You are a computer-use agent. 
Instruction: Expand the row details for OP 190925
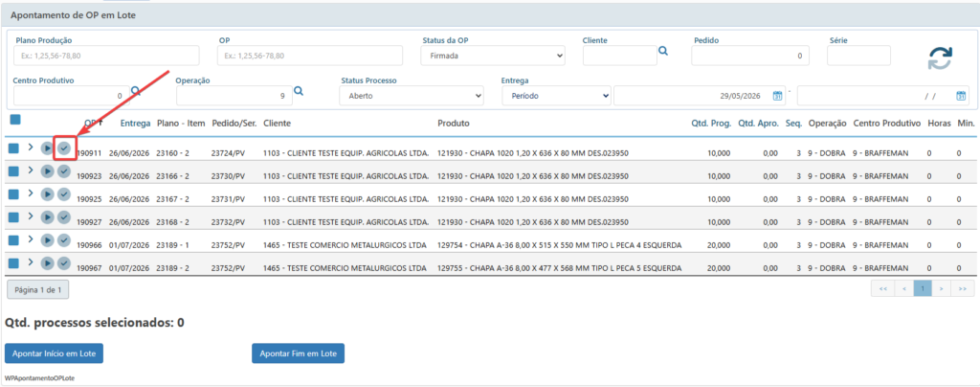click(30, 193)
